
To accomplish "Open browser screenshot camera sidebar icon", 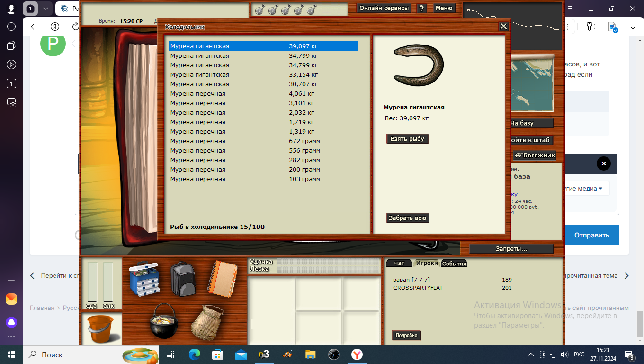I will point(11,102).
